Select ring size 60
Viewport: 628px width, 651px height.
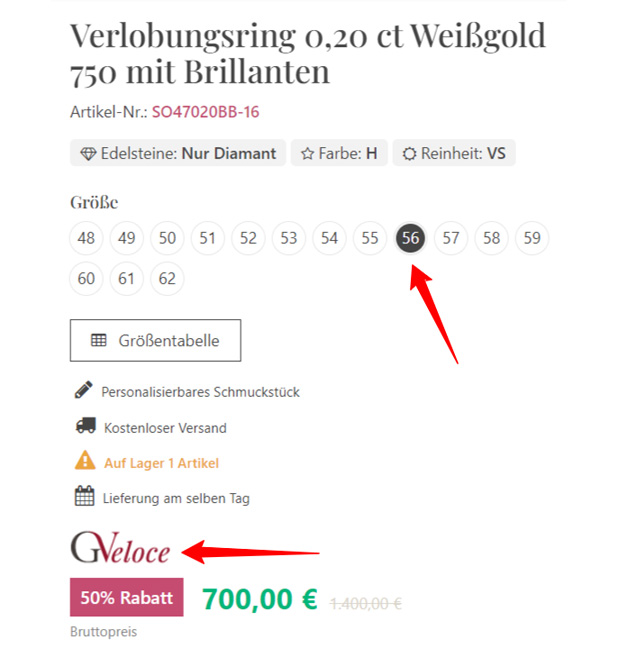pyautogui.click(x=86, y=278)
